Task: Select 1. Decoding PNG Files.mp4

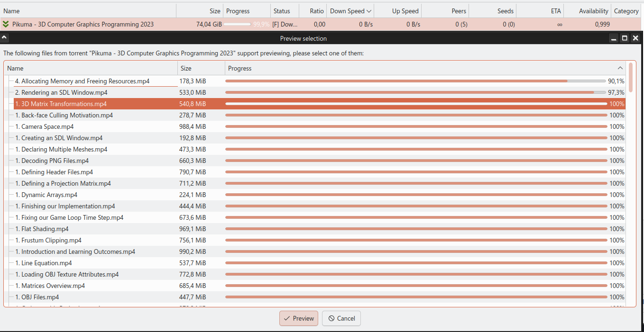Action: [52, 161]
